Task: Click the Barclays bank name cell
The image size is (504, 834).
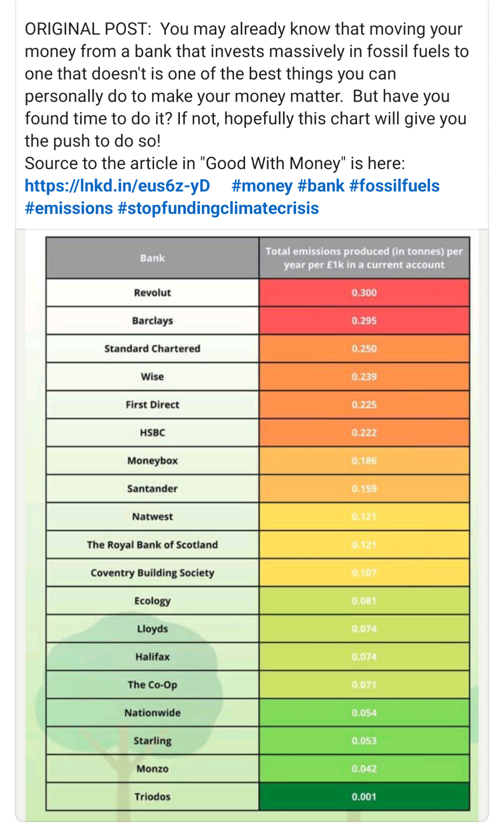Action: pos(152,320)
